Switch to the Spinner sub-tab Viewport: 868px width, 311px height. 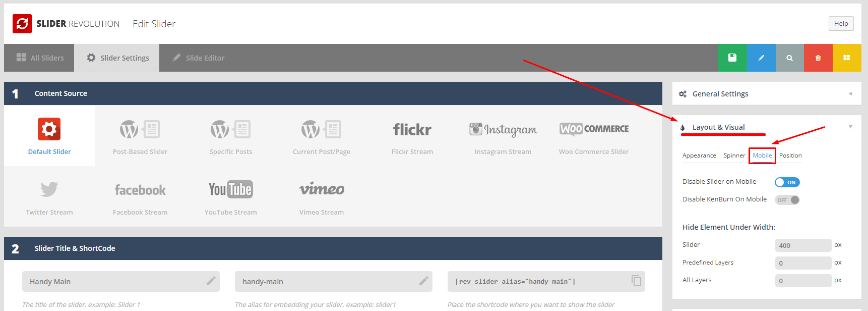click(x=734, y=155)
